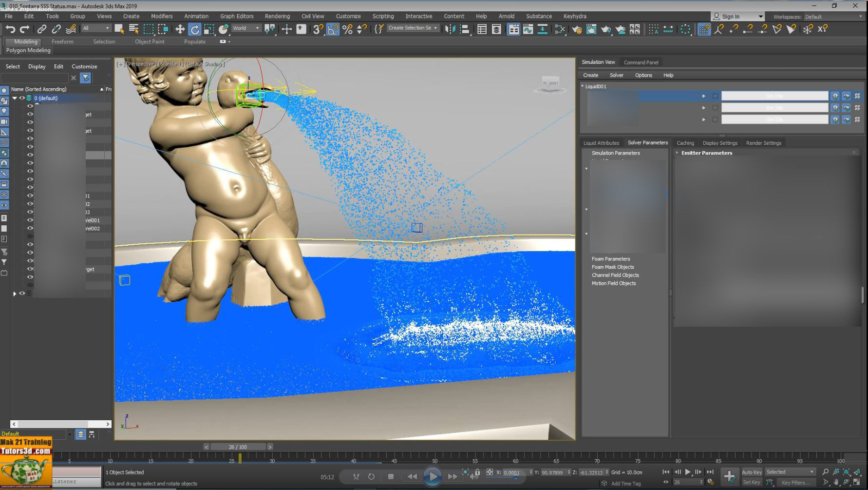Collapse the Liquid001 simulation entry

coord(582,86)
